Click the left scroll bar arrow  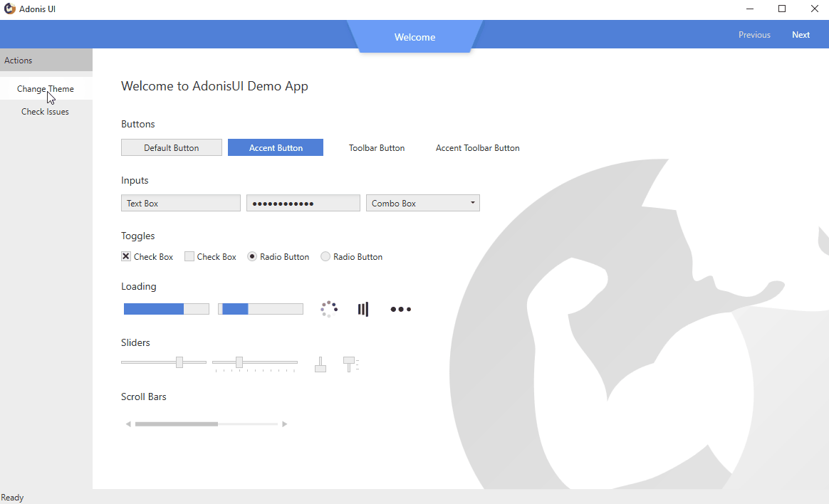pyautogui.click(x=128, y=424)
